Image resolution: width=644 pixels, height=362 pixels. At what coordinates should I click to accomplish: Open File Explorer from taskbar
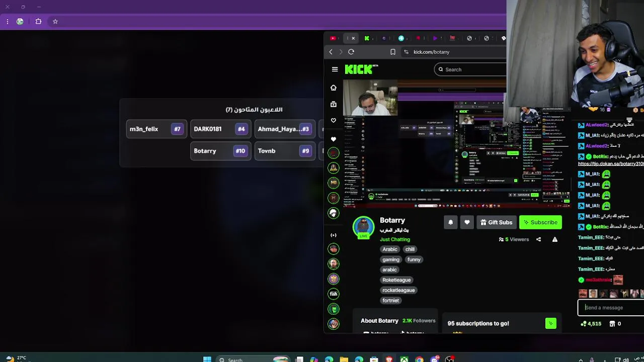point(344,359)
